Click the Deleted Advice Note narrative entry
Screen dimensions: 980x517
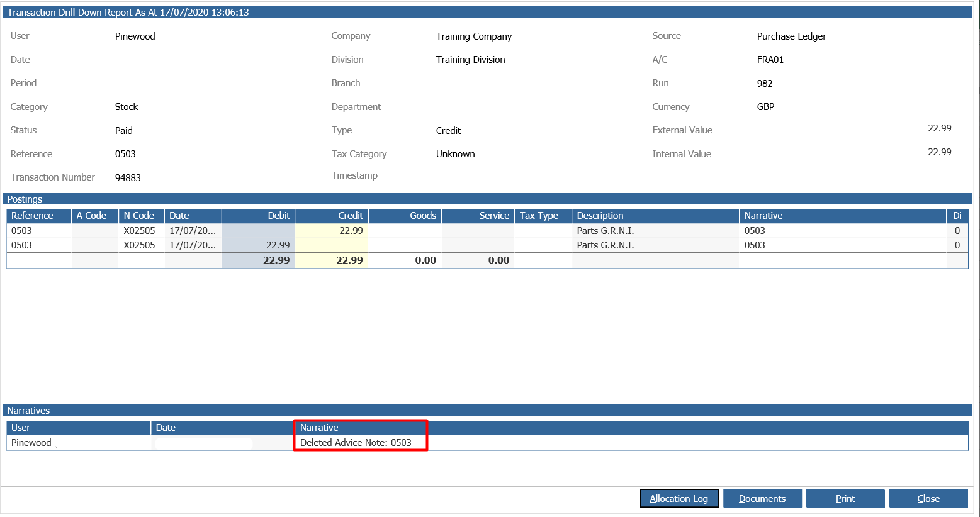point(356,443)
